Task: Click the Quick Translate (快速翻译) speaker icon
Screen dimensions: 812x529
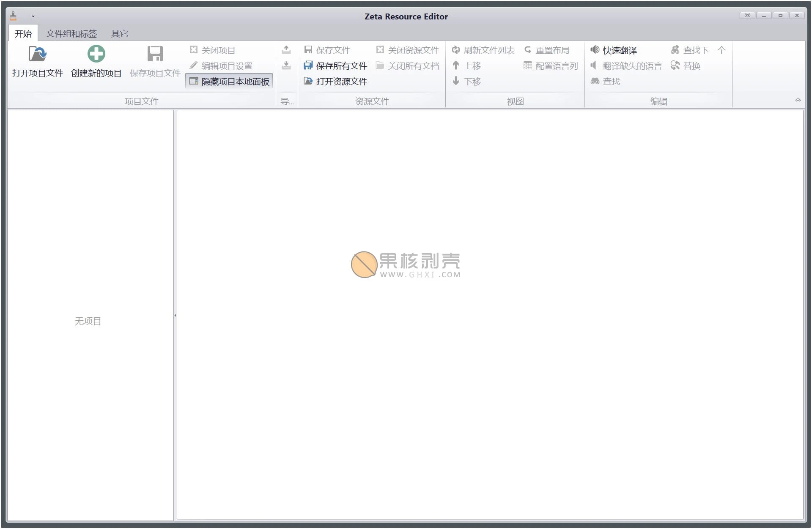Action: [x=595, y=50]
